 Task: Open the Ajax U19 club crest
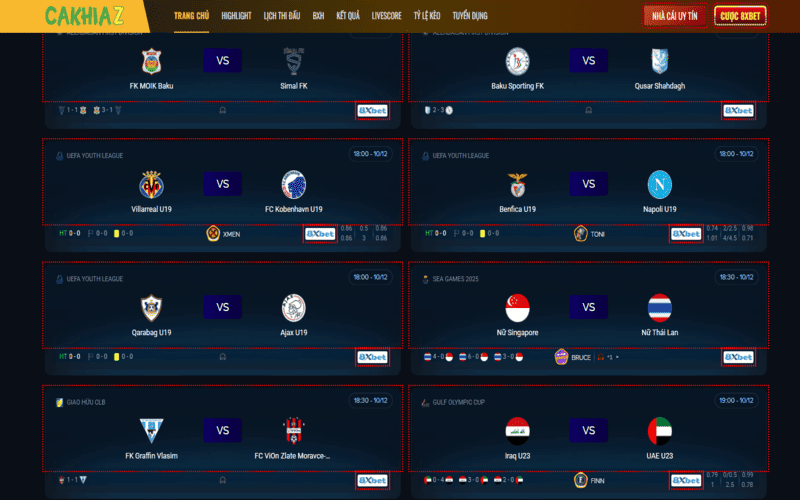pyautogui.click(x=294, y=308)
